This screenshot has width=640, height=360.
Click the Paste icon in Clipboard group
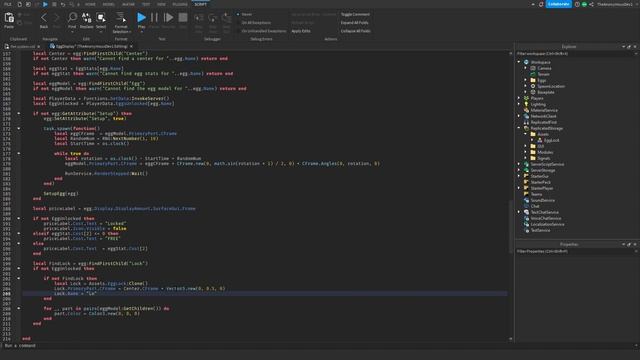pos(9,18)
